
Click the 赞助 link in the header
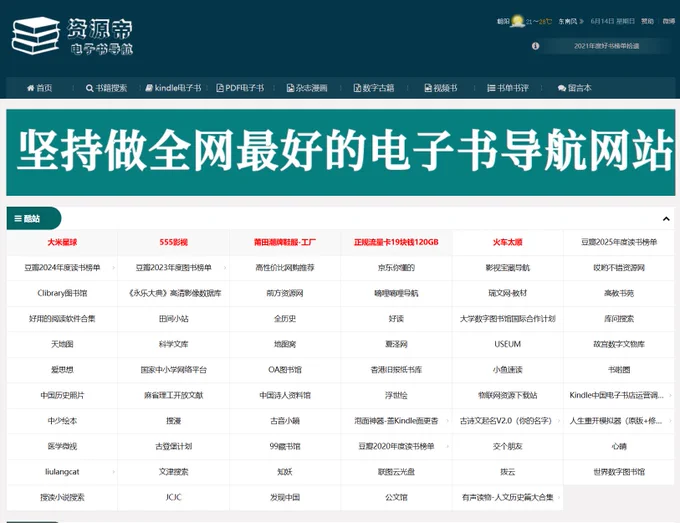pos(647,21)
